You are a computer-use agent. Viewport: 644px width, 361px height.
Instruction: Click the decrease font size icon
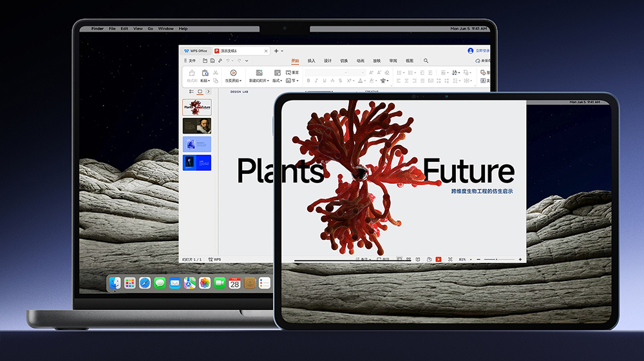pyautogui.click(x=379, y=72)
